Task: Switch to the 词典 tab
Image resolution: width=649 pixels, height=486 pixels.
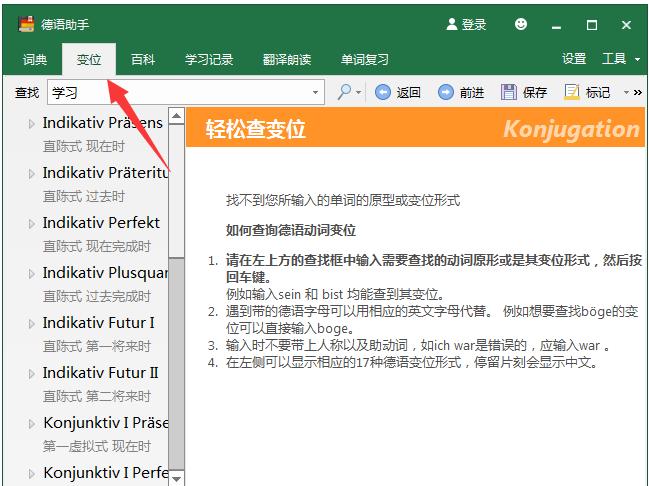Action: (35, 60)
